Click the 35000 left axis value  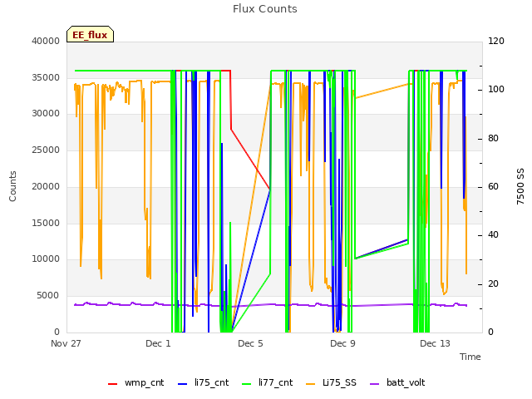click(46, 77)
